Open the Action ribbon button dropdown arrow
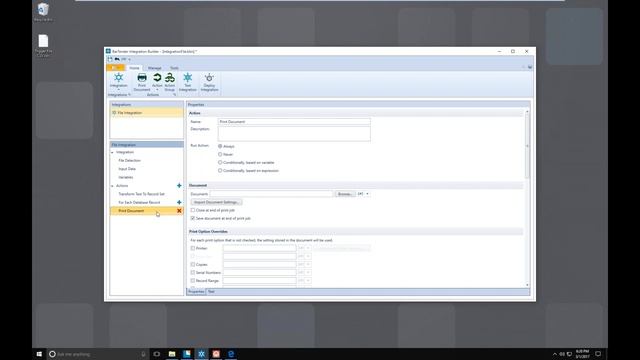The height and width of the screenshot is (360, 640). point(157,90)
